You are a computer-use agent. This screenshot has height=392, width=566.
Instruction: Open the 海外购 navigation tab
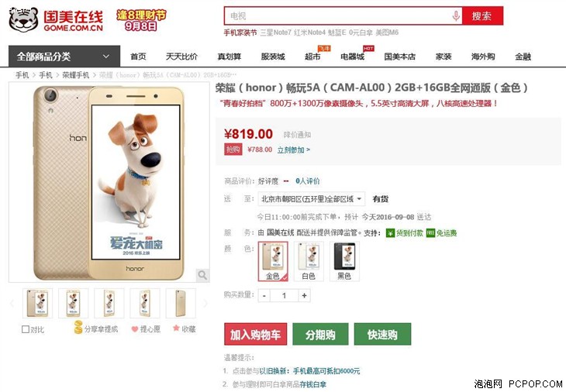coord(483,57)
